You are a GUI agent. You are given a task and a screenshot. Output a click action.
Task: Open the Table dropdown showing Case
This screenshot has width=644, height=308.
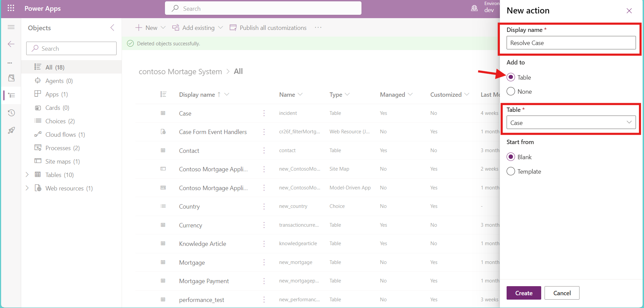pyautogui.click(x=571, y=123)
